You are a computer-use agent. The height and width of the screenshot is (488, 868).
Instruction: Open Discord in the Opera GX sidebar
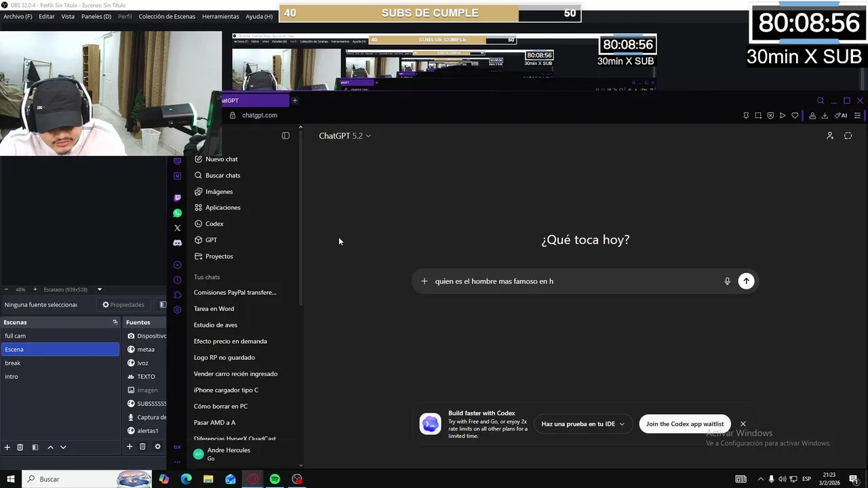pos(178,243)
